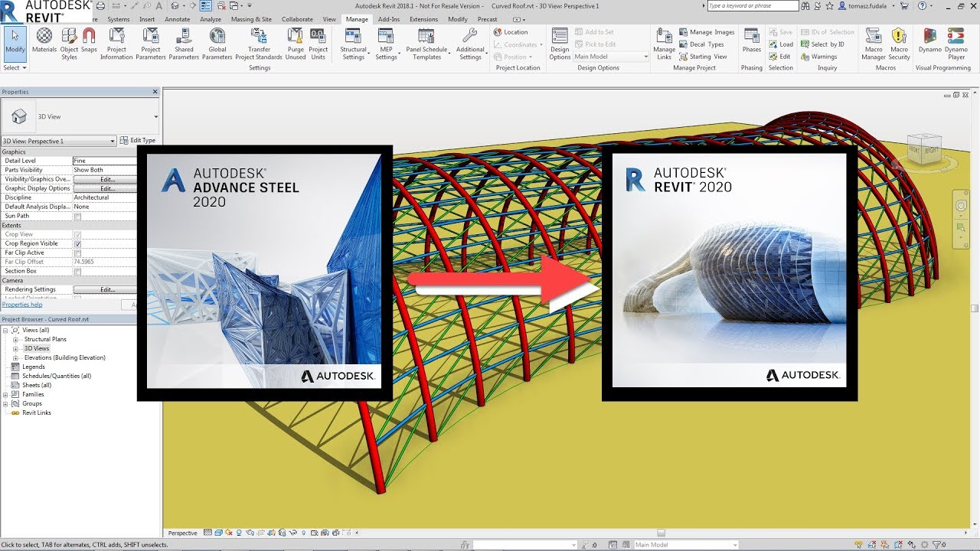Close the Properties palette
The image size is (980, 551).
[x=155, y=92]
